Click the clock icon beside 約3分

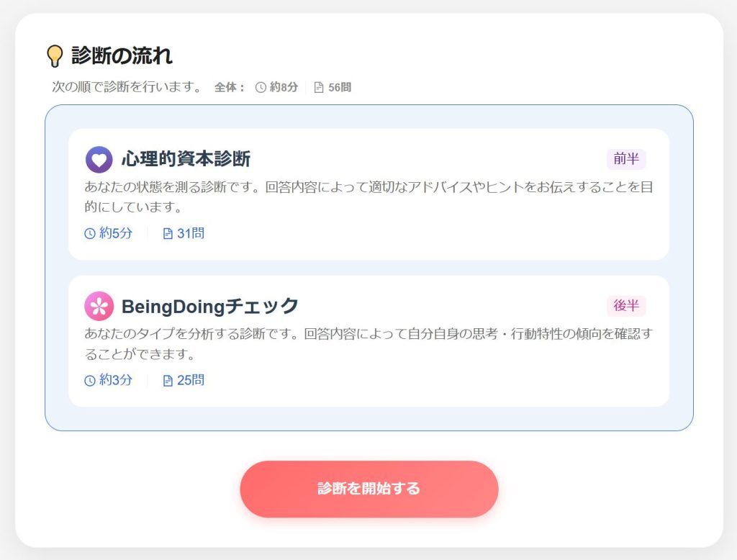(90, 380)
